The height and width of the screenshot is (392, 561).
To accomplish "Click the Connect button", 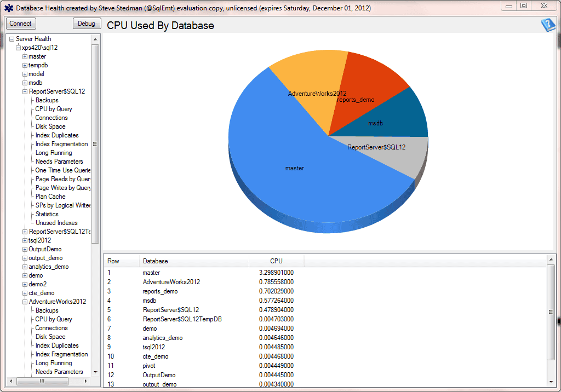I will coord(20,24).
